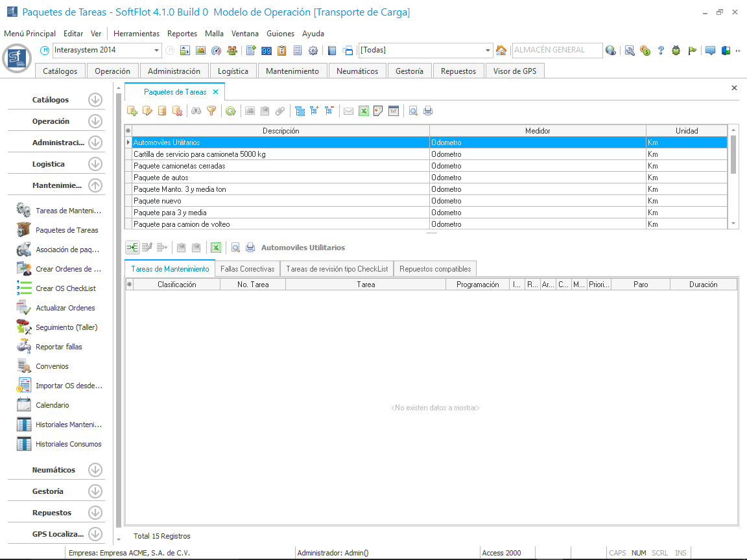Open Crear OS CheckList in sidebar
Image resolution: width=747 pixels, height=560 pixels.
(x=65, y=288)
